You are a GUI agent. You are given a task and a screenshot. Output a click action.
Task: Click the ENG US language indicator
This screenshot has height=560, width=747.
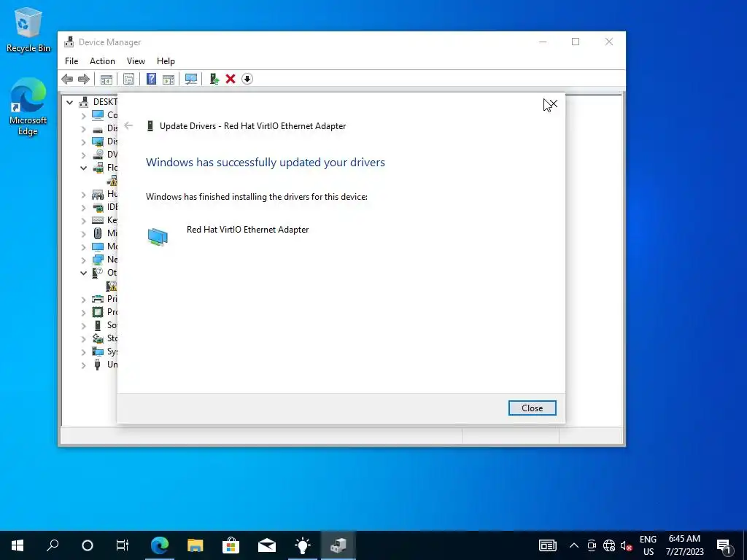648,545
